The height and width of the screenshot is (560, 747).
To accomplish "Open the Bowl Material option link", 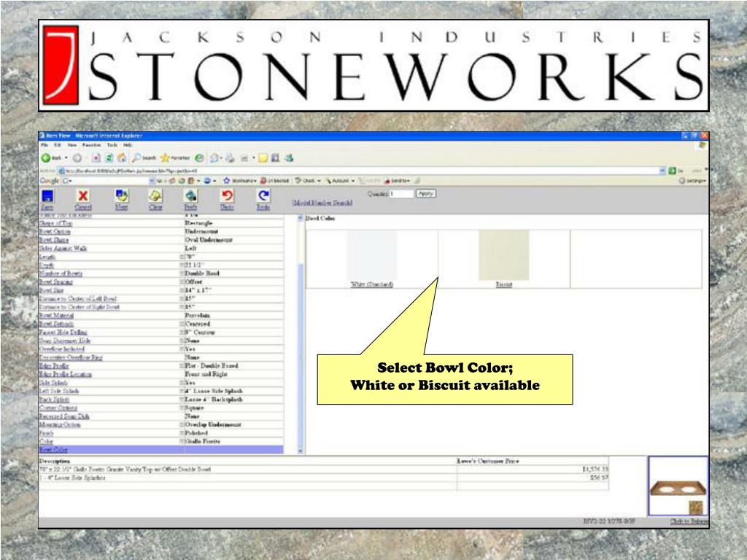I will (x=56, y=315).
